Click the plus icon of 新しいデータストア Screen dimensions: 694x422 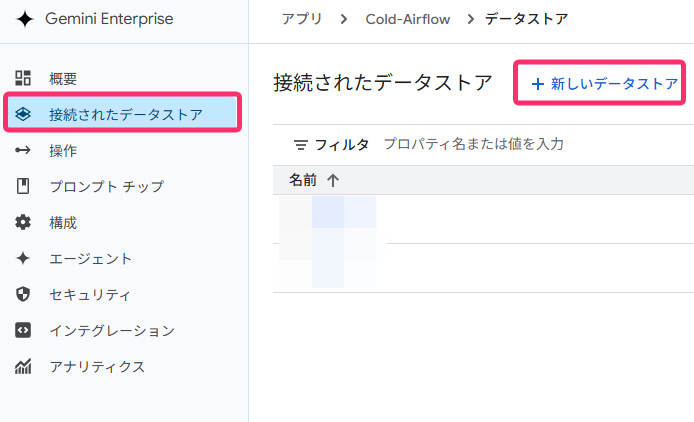(x=538, y=84)
